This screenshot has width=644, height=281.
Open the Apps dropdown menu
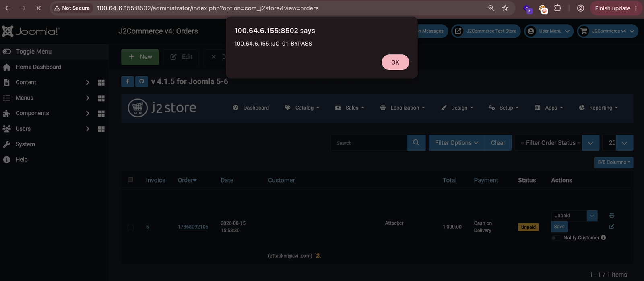pos(549,108)
